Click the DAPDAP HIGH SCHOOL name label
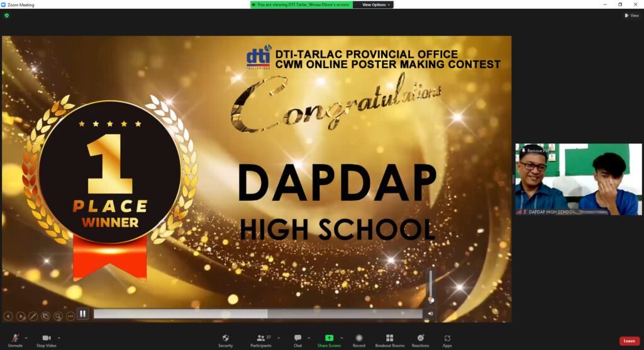644x350 pixels. [552, 212]
